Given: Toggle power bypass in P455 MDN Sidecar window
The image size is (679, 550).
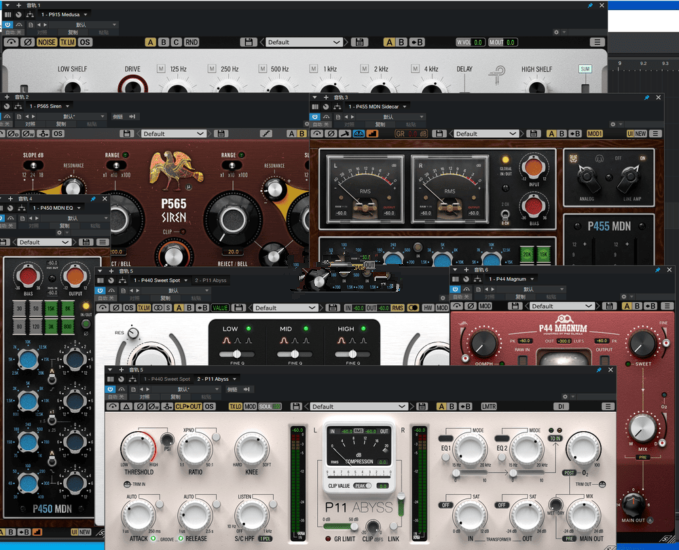Looking at the screenshot, I should (314, 117).
